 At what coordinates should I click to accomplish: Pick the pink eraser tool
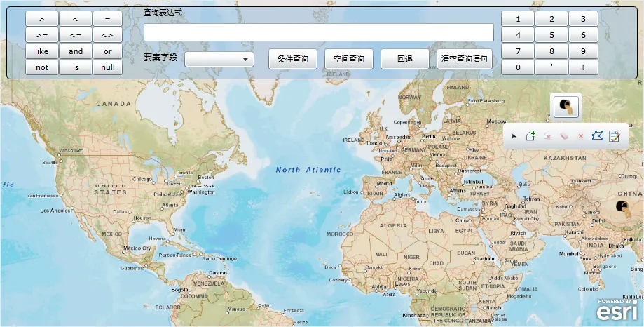(564, 136)
